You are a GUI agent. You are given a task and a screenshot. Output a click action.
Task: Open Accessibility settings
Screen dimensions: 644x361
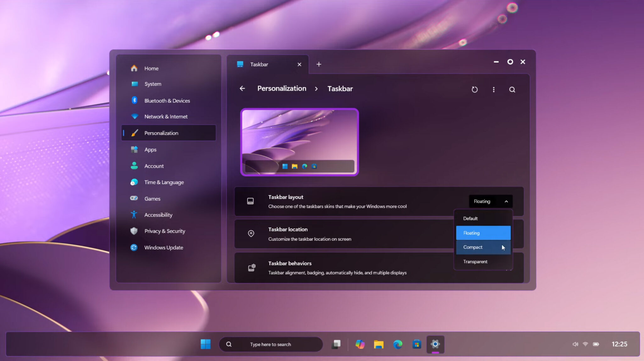pyautogui.click(x=158, y=215)
